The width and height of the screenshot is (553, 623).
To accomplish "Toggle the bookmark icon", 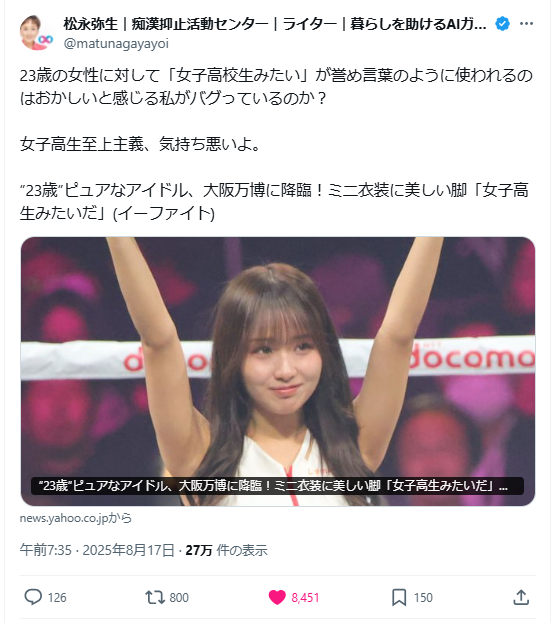I will (x=399, y=597).
